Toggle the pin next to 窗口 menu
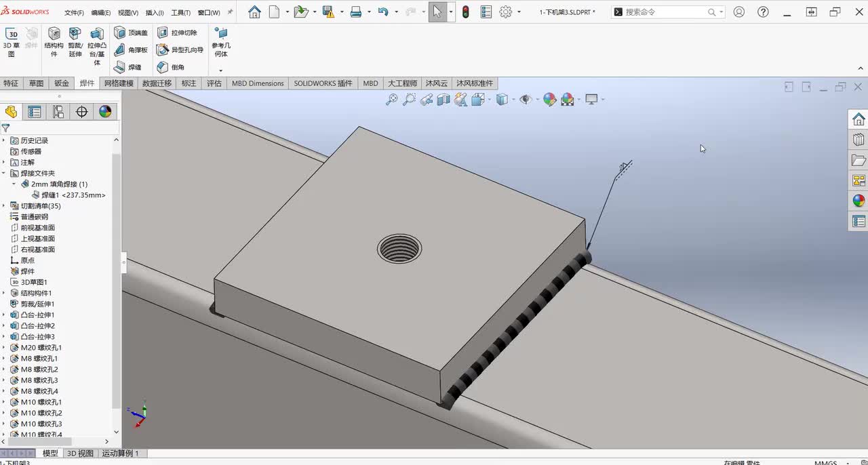This screenshot has height=465, width=868. [x=231, y=12]
